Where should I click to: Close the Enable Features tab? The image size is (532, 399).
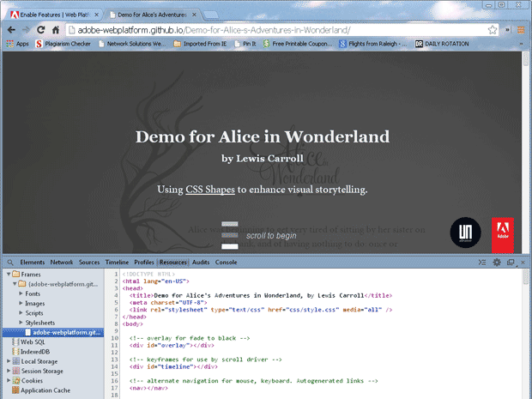[96, 15]
